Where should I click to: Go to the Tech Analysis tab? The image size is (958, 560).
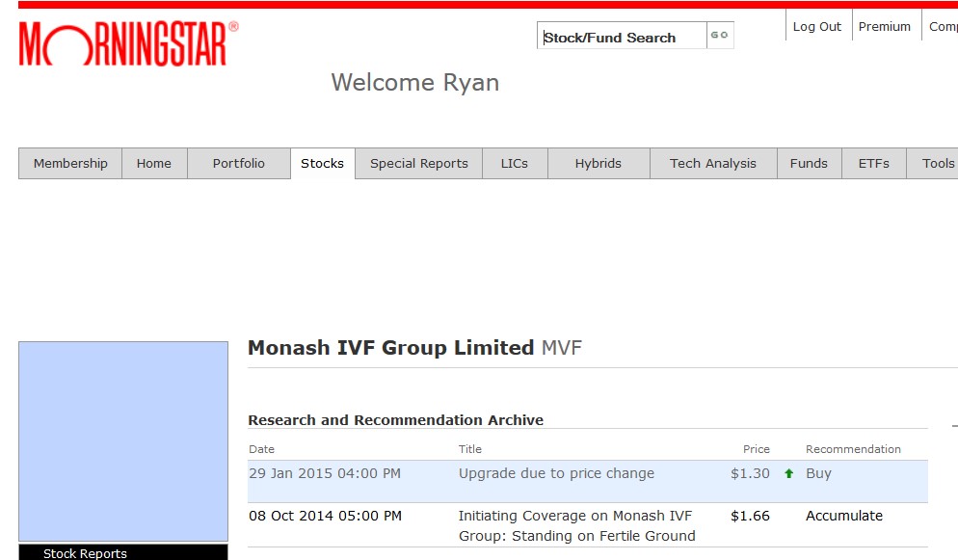[x=713, y=164]
